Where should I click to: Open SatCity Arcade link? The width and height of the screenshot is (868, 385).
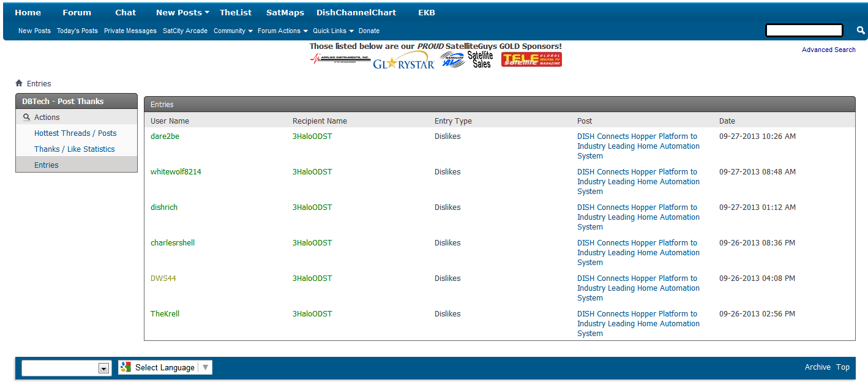coord(185,31)
